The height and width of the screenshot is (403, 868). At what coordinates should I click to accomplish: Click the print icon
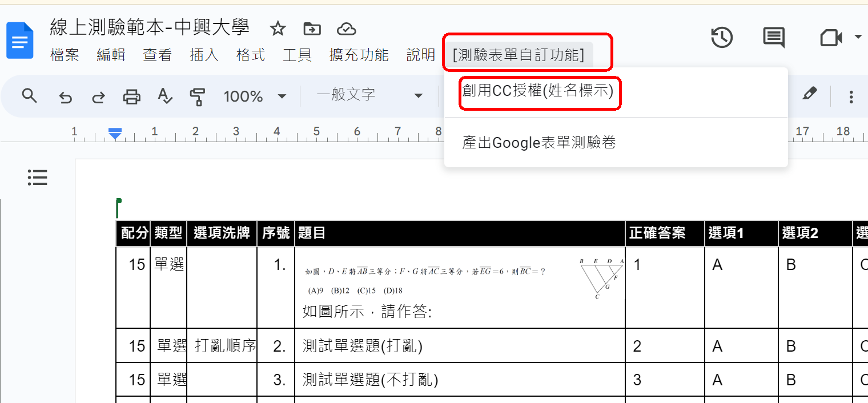[131, 96]
